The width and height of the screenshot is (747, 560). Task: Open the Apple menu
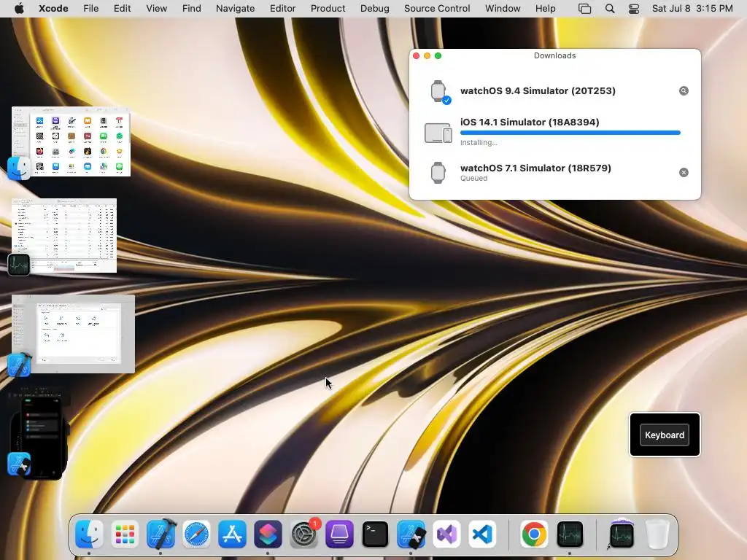coord(19,8)
